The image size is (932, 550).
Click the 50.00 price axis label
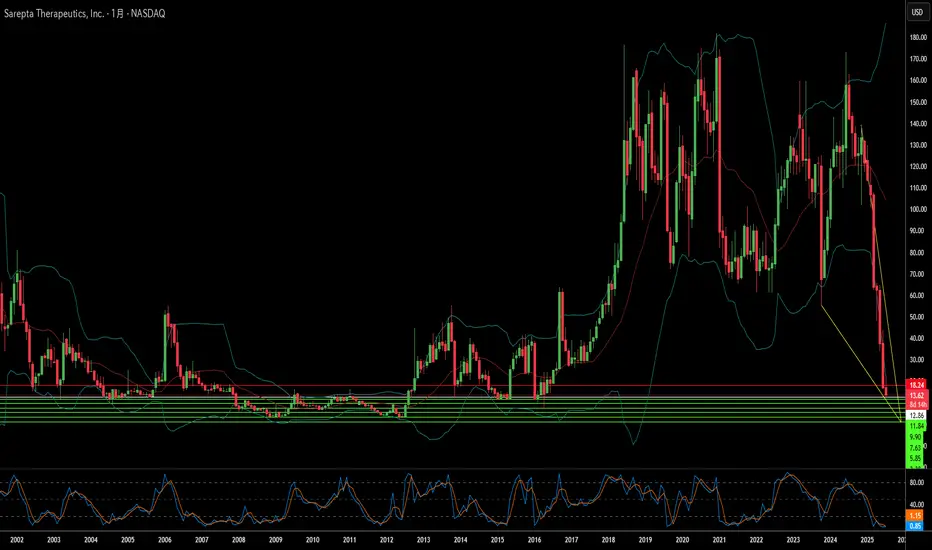pyautogui.click(x=918, y=317)
